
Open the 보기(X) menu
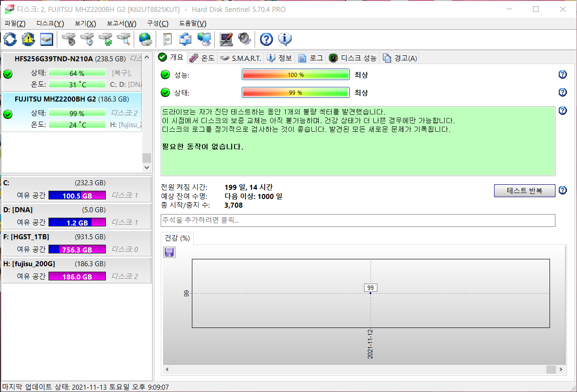[86, 23]
